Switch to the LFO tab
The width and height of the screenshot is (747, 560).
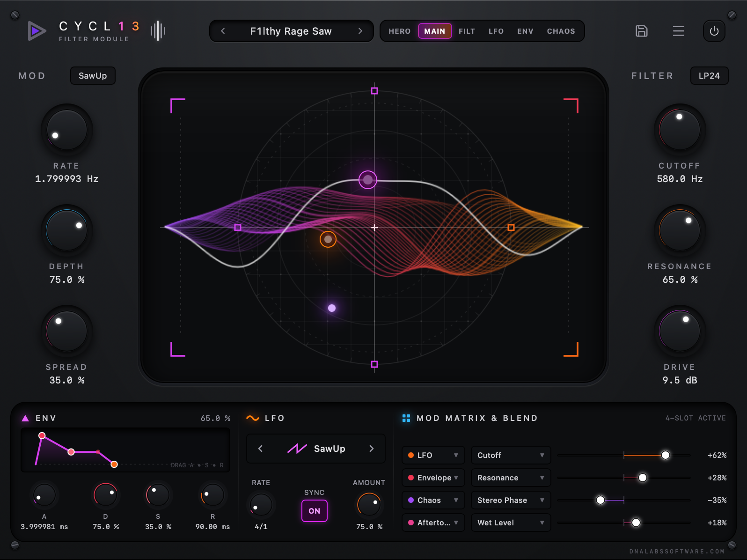[496, 31]
